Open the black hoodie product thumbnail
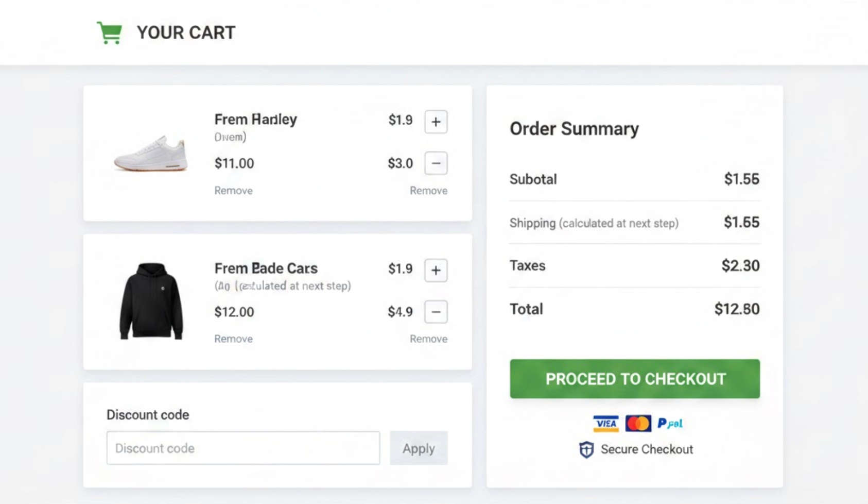The image size is (868, 504). click(151, 301)
